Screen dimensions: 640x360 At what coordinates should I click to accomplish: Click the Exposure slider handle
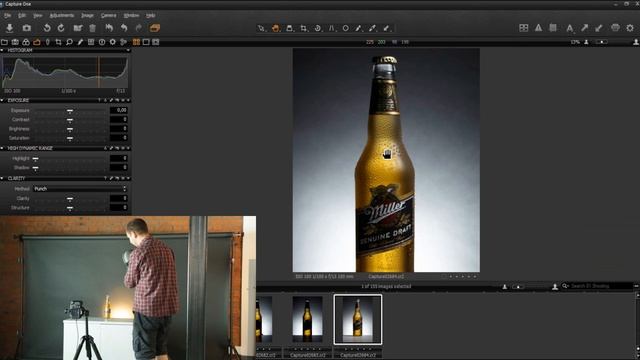pyautogui.click(x=70, y=111)
